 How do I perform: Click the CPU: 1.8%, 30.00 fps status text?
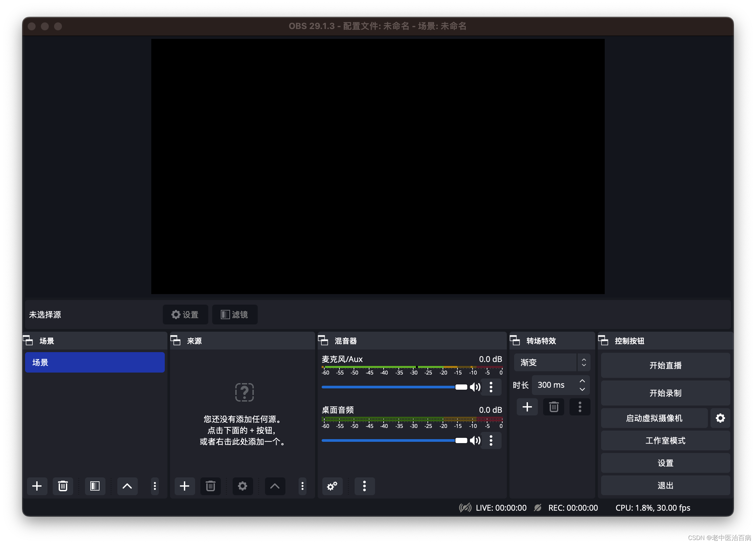pyautogui.click(x=653, y=508)
